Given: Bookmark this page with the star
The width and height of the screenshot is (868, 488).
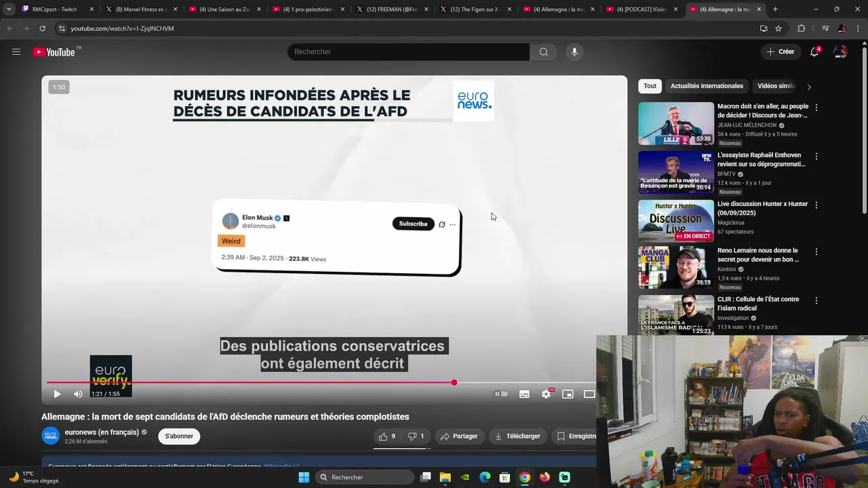Looking at the screenshot, I should 778,28.
